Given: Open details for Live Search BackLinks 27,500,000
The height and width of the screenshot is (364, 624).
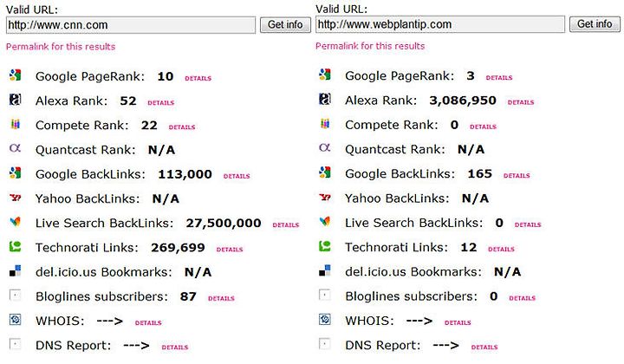Looking at the screenshot, I should coord(286,225).
